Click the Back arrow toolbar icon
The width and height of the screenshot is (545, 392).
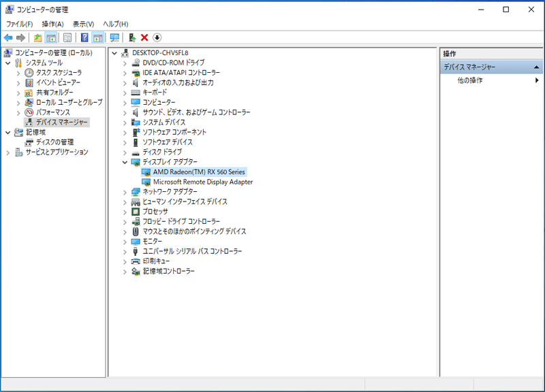(x=8, y=37)
